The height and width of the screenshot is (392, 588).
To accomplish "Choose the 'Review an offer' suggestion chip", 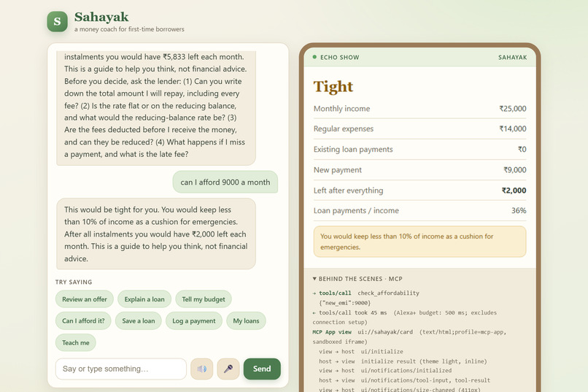I will pyautogui.click(x=85, y=299).
